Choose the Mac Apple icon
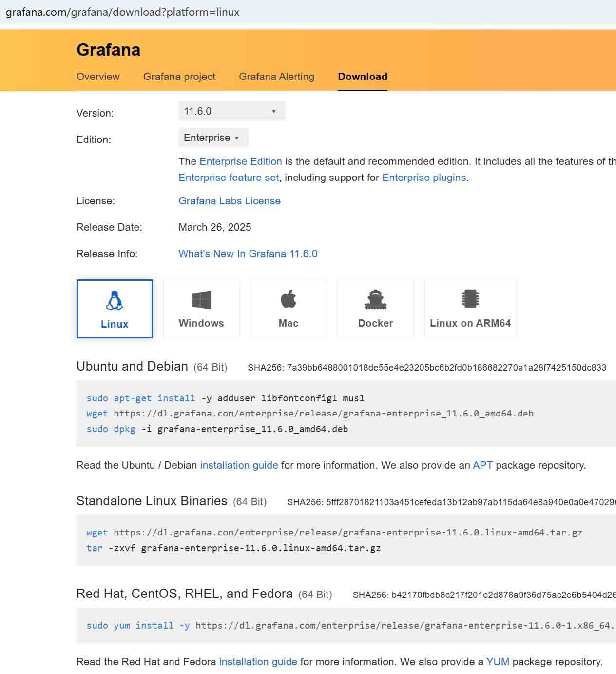Screen dimensions: 616x674 (288, 300)
